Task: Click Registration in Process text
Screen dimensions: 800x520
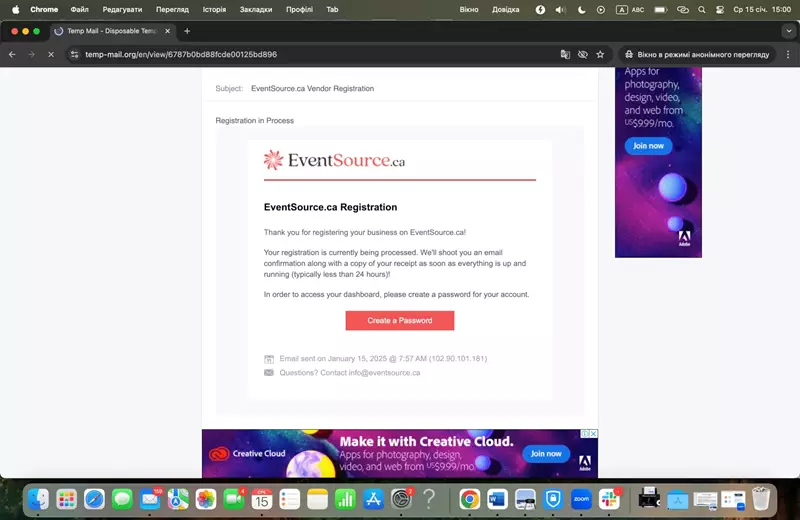Action: pyautogui.click(x=255, y=120)
